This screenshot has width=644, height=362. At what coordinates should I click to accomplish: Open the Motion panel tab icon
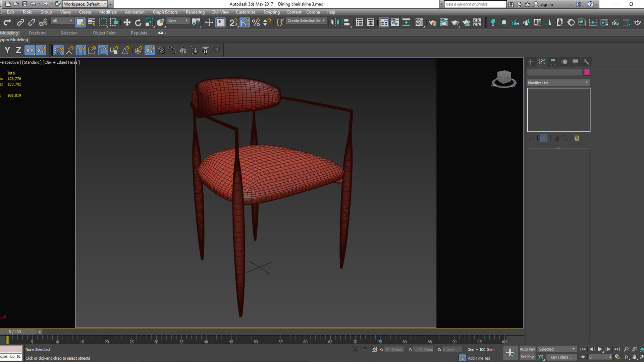pyautogui.click(x=564, y=62)
